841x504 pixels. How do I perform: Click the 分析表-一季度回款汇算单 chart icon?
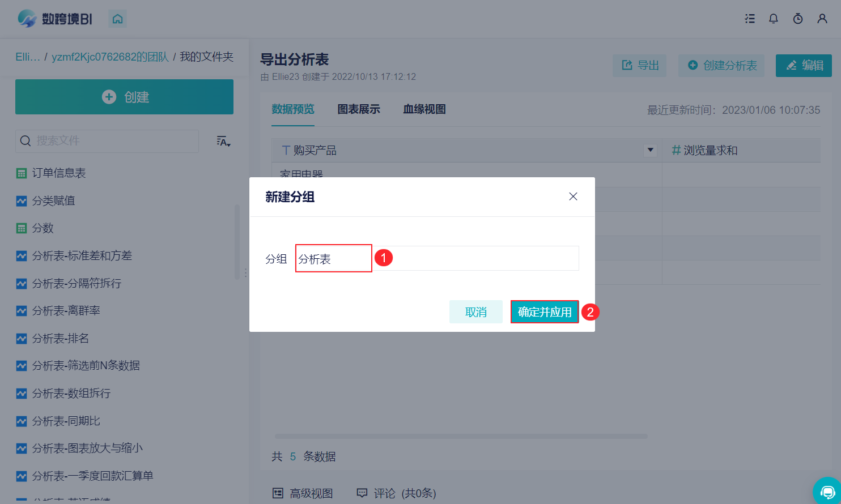22,476
